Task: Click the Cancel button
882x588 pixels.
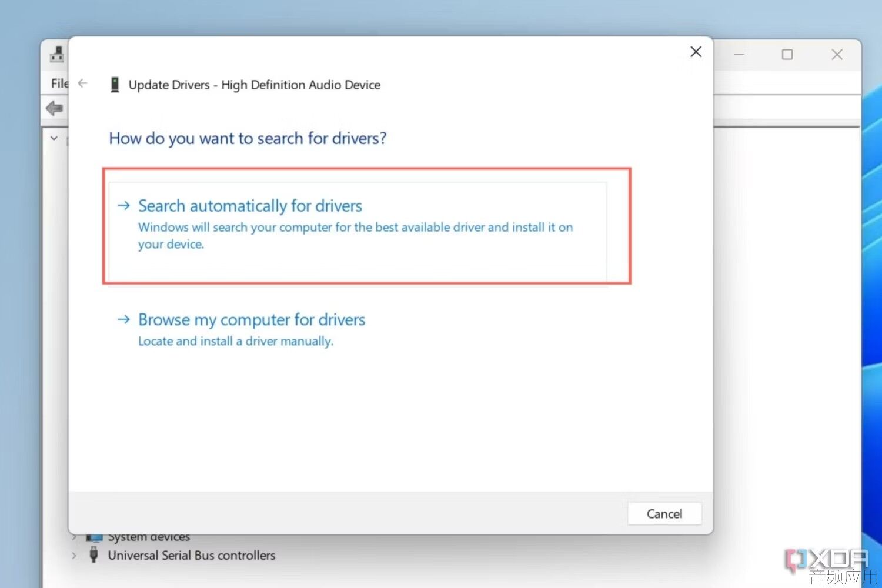Action: click(x=664, y=513)
